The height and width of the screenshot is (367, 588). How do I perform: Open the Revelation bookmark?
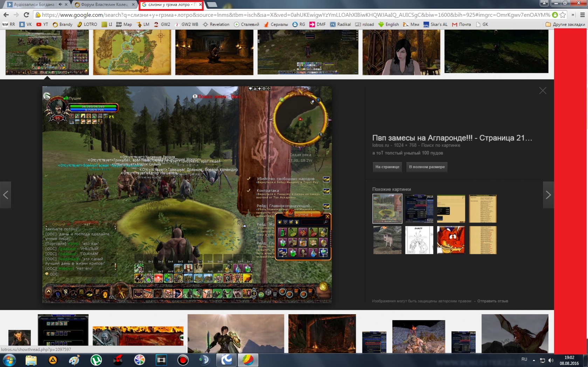(216, 24)
